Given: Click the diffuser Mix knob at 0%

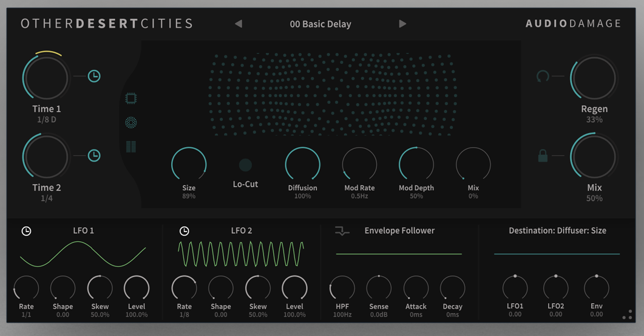Looking at the screenshot, I should [473, 165].
